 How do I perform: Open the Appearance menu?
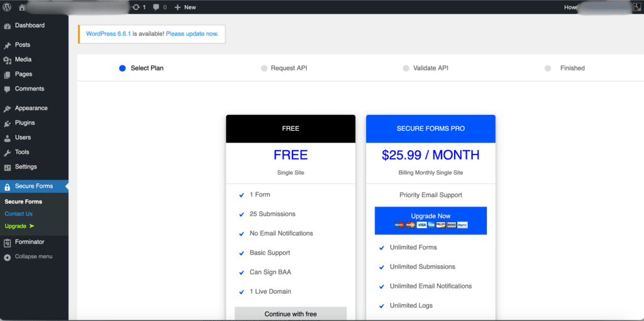31,108
